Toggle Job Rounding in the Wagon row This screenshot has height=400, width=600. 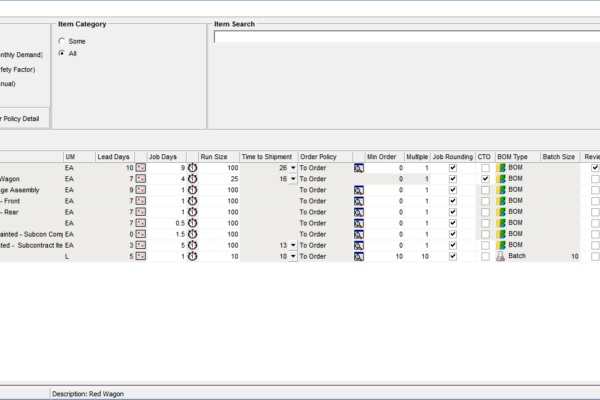[453, 179]
